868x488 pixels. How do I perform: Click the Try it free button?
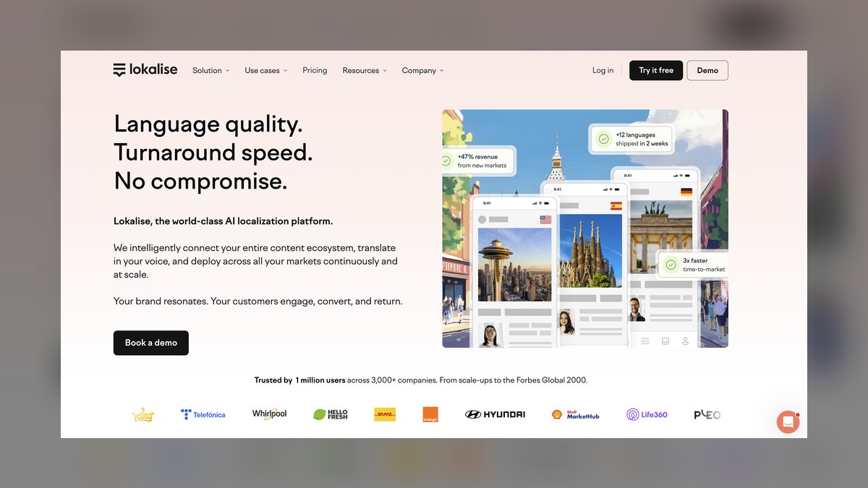coord(656,70)
